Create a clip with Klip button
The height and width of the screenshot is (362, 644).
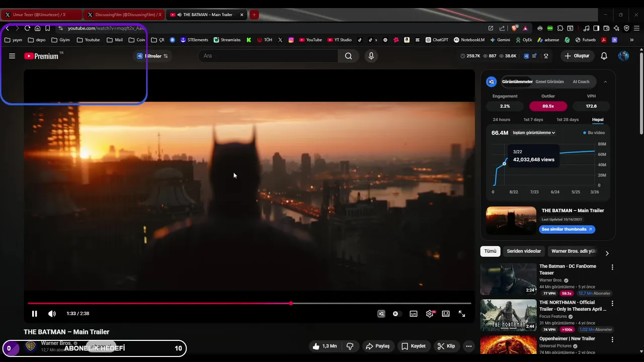tap(446, 346)
